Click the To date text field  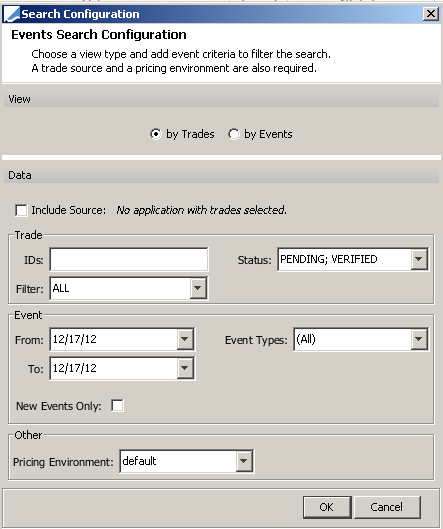click(x=114, y=368)
